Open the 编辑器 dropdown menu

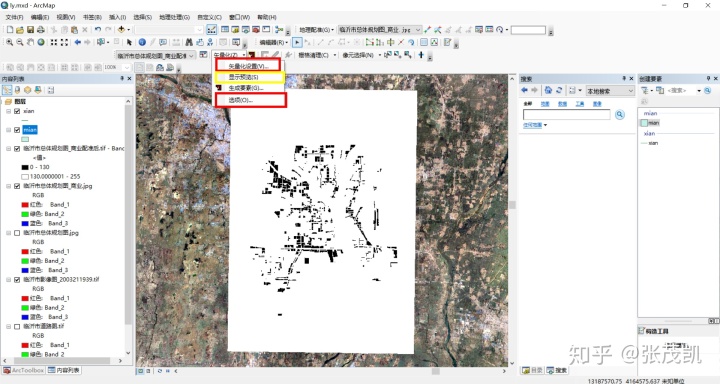pos(274,42)
